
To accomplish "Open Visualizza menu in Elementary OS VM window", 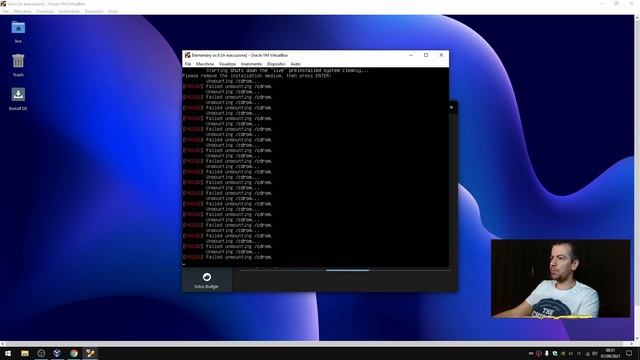I will [227, 64].
